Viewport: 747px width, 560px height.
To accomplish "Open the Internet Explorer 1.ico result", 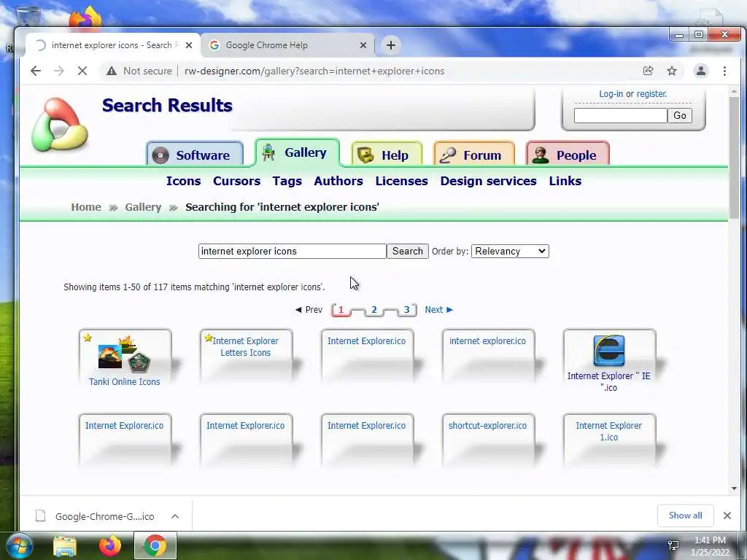I will click(x=608, y=431).
